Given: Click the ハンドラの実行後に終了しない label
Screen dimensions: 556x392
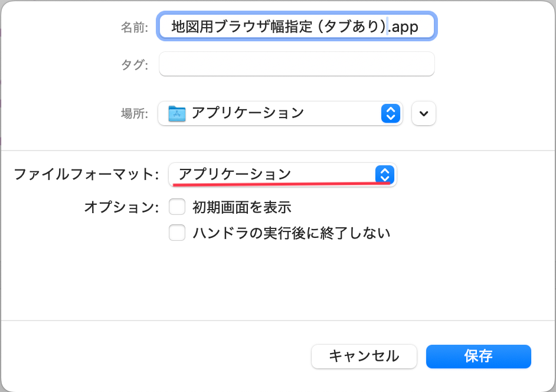Looking at the screenshot, I should (292, 233).
